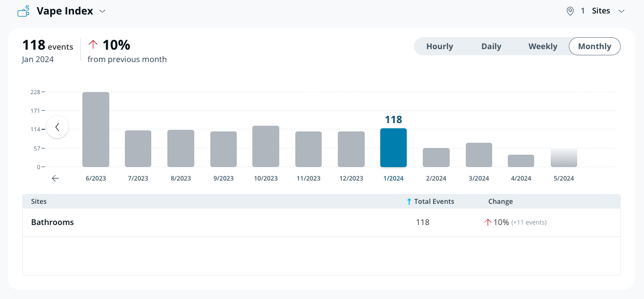
Task: Switch the view to Hourly
Action: (439, 46)
